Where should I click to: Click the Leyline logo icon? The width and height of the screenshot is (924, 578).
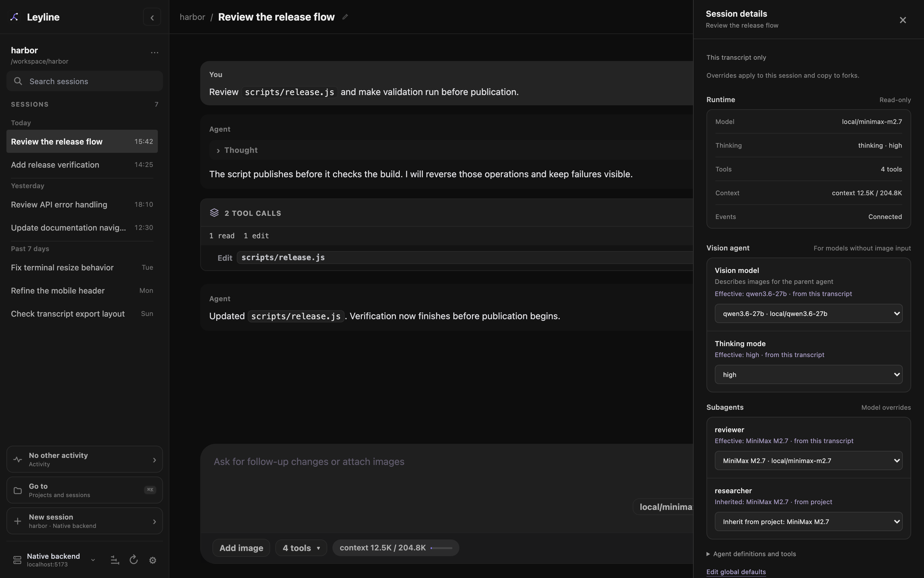tap(14, 17)
